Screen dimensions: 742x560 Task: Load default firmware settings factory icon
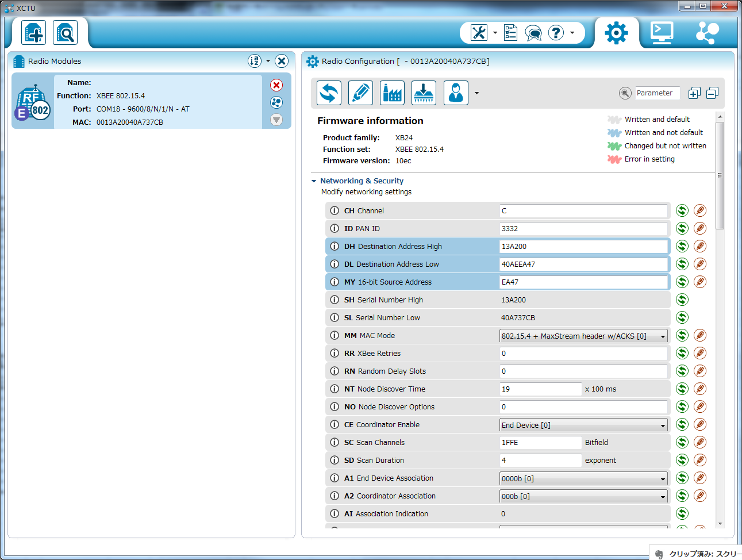point(393,93)
